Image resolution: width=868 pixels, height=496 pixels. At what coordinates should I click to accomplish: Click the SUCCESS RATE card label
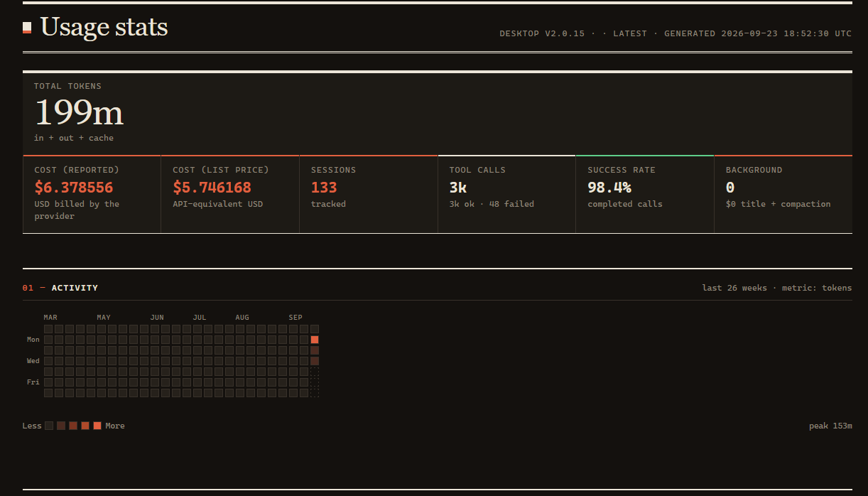point(622,170)
